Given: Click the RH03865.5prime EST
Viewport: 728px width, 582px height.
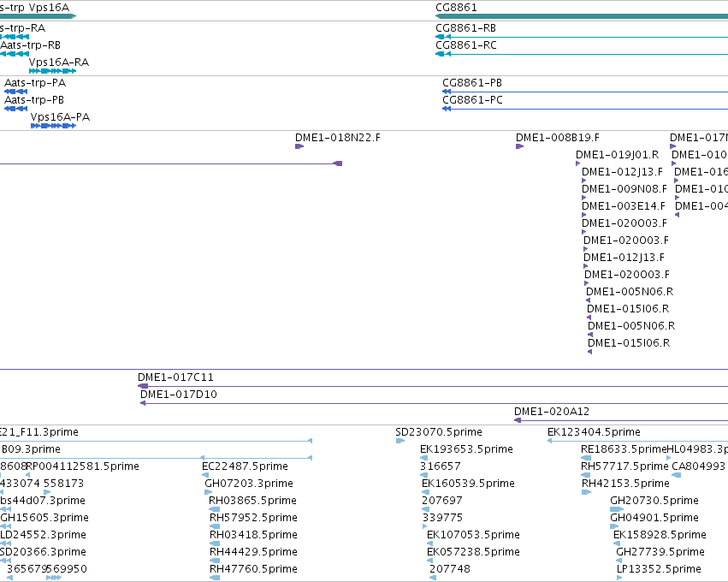Looking at the screenshot, I should pos(215,509).
